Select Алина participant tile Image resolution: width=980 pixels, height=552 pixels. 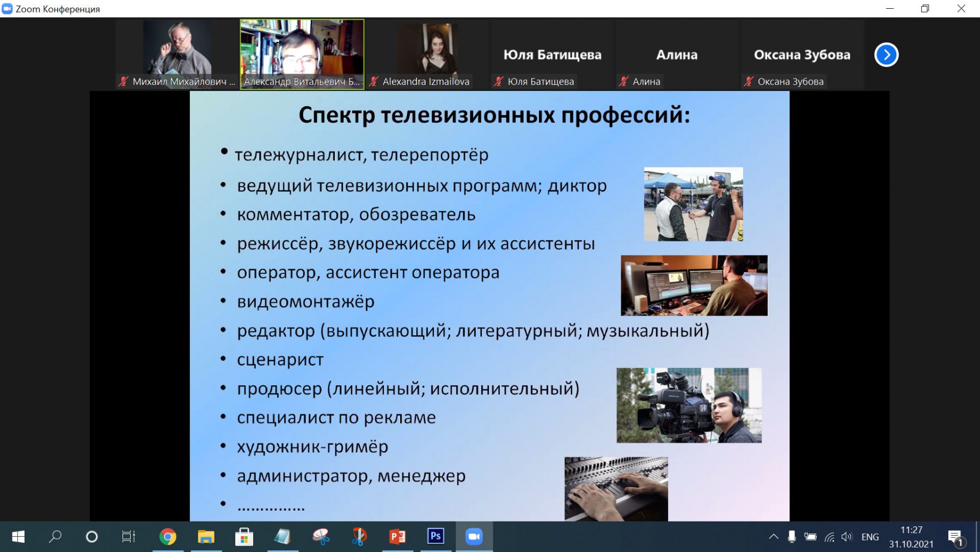click(x=677, y=54)
